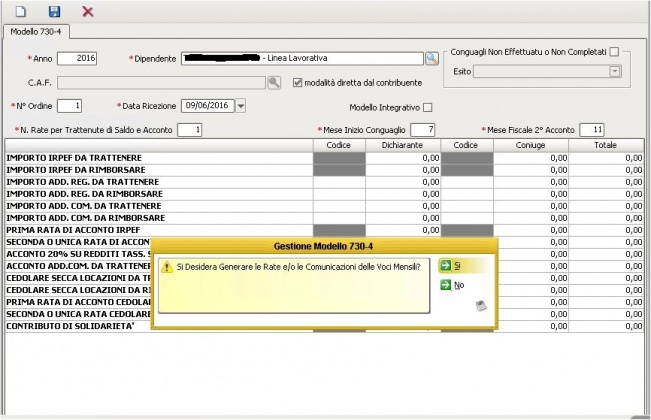Screen dimensions: 651x420
Task: Click the Save floppy disk icon
Action: tap(54, 11)
